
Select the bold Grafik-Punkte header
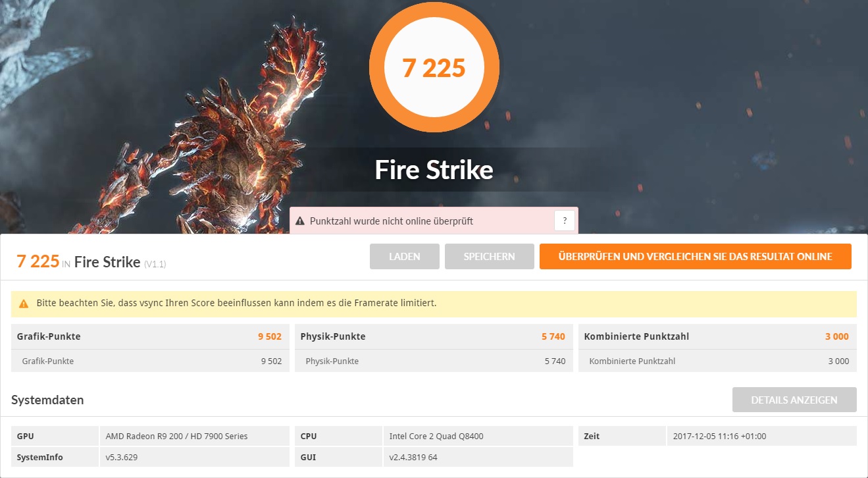point(49,336)
